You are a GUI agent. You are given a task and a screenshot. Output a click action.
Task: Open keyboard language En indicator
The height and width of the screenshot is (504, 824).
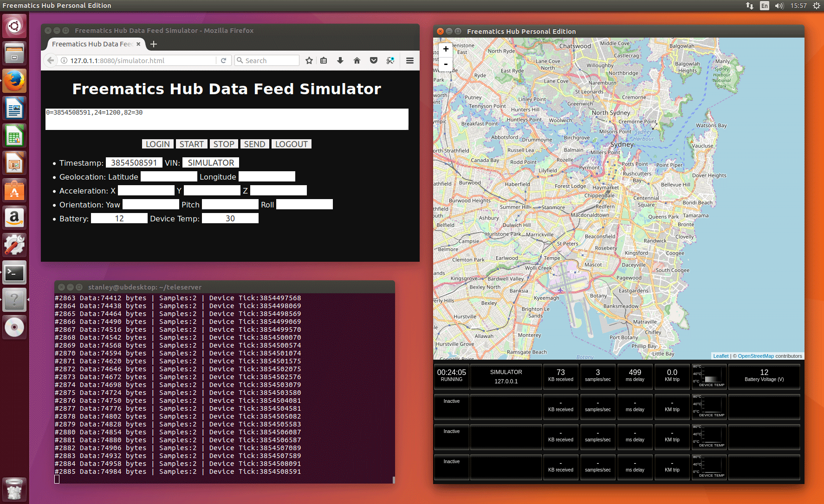[764, 6]
